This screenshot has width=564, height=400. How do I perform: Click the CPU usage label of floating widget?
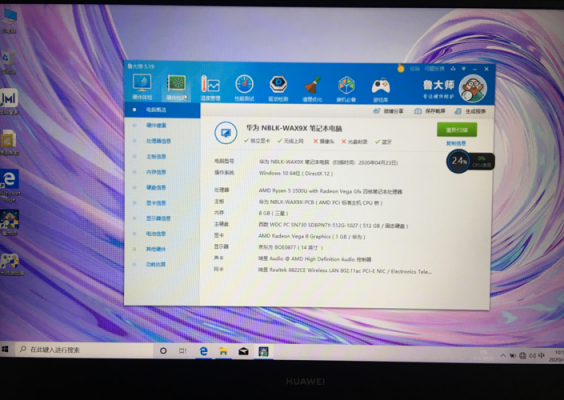coord(482,165)
